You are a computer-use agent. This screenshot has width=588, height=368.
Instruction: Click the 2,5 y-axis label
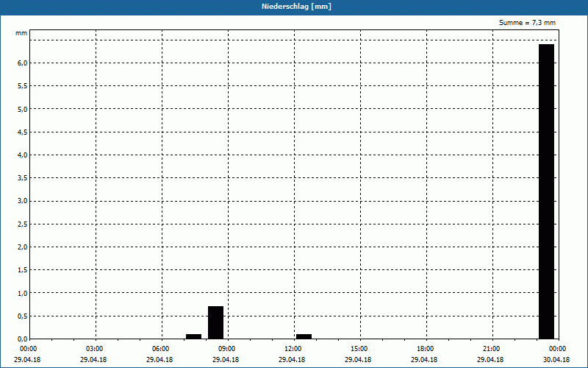coord(23,224)
